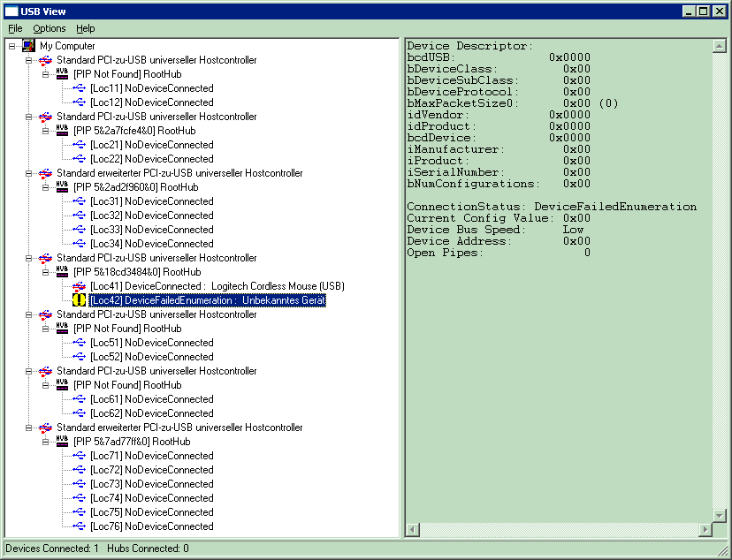Viewport: 732px width, 560px height.
Task: Click the USB port icon for Loc33
Action: click(x=80, y=230)
